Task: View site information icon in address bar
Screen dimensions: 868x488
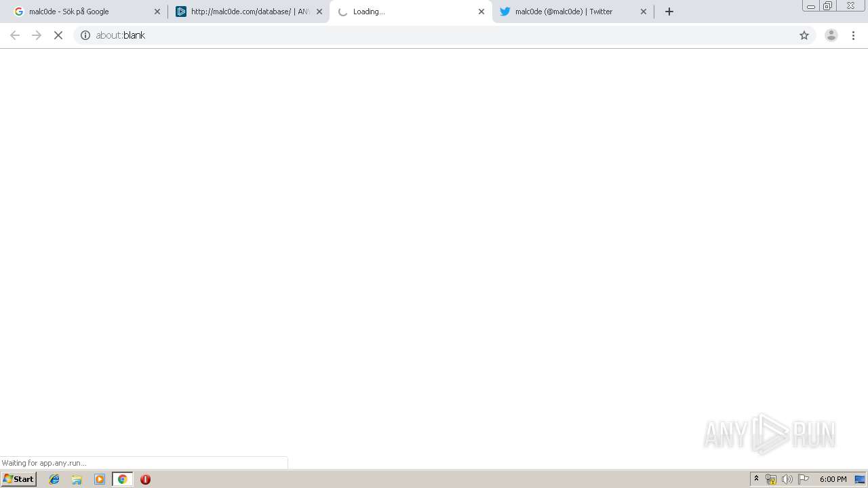Action: click(x=85, y=35)
